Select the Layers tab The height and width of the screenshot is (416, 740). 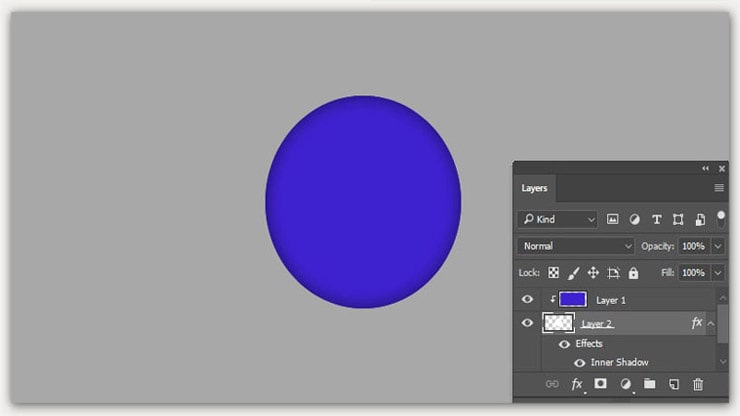pyautogui.click(x=534, y=188)
